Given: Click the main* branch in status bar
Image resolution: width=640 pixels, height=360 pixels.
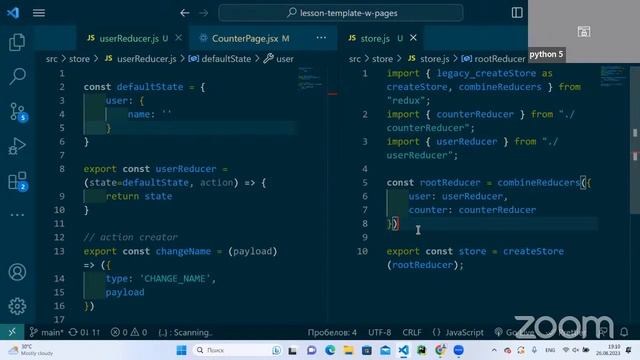Looking at the screenshot, I should (x=47, y=332).
